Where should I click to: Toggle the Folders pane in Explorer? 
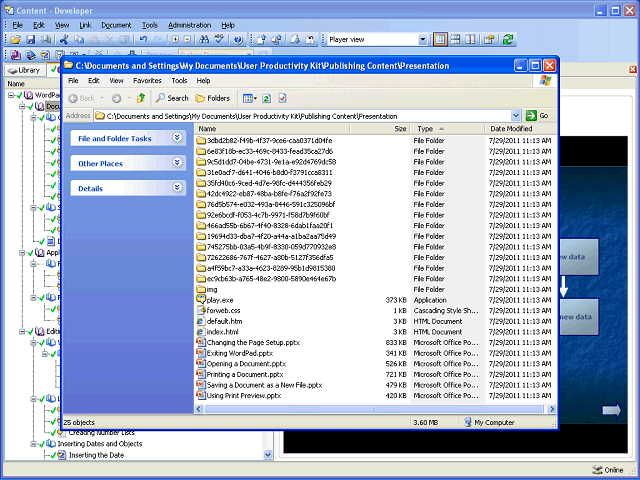click(x=213, y=98)
